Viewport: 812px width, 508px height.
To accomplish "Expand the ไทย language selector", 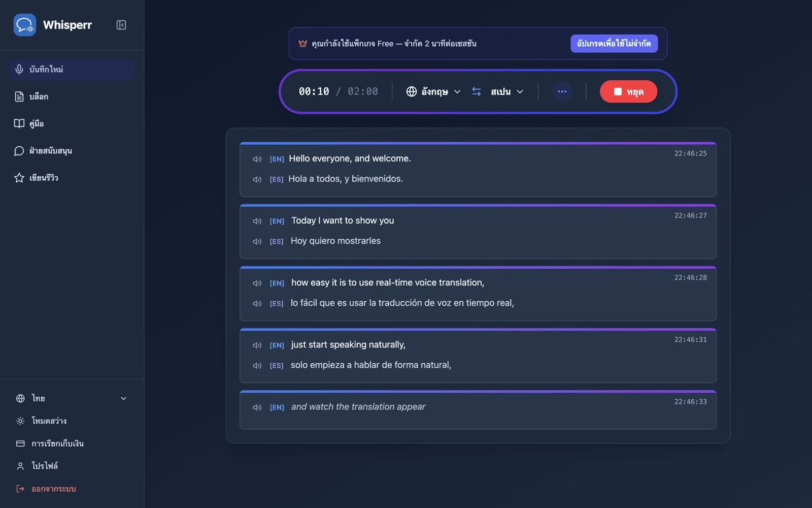I will (x=72, y=398).
